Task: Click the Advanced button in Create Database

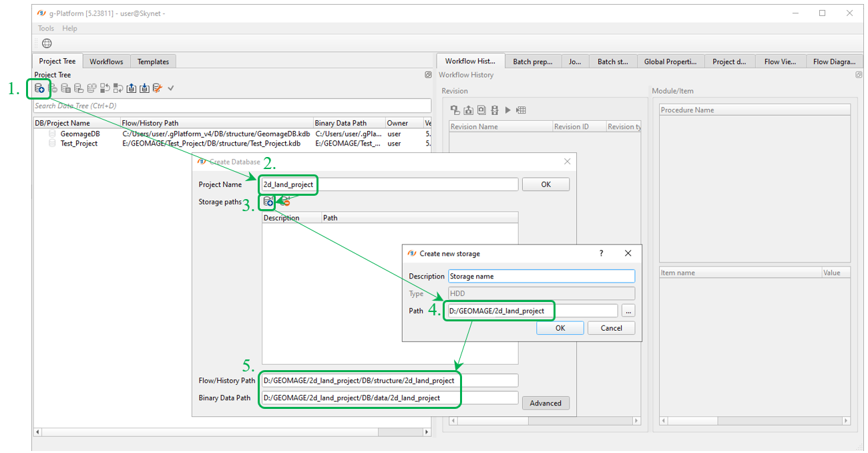Action: 546,403
